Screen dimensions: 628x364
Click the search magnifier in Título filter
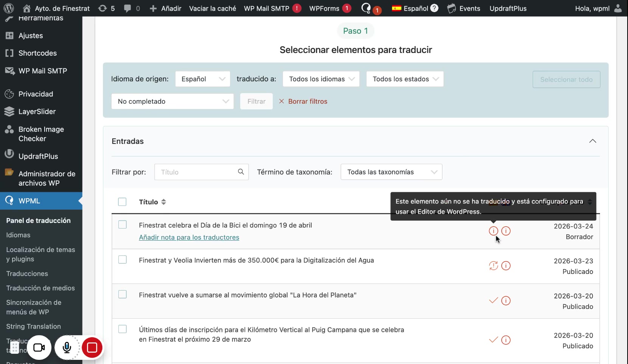[x=241, y=172]
